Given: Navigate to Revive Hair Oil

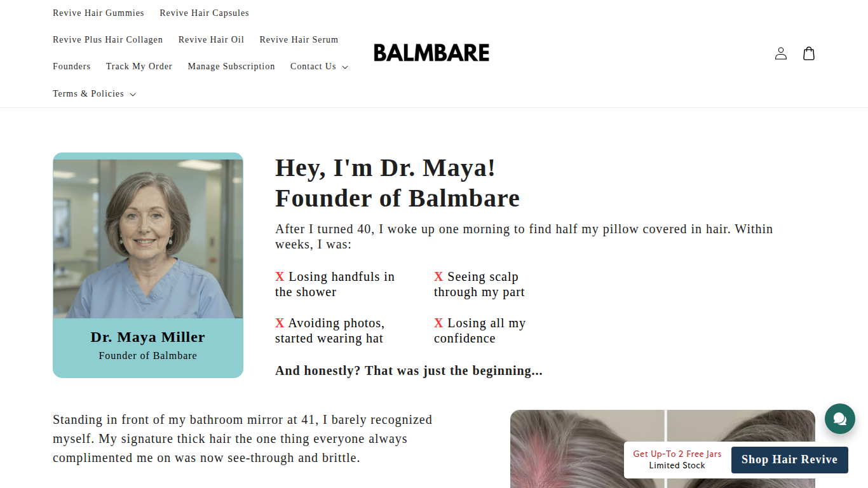Looking at the screenshot, I should tap(211, 40).
